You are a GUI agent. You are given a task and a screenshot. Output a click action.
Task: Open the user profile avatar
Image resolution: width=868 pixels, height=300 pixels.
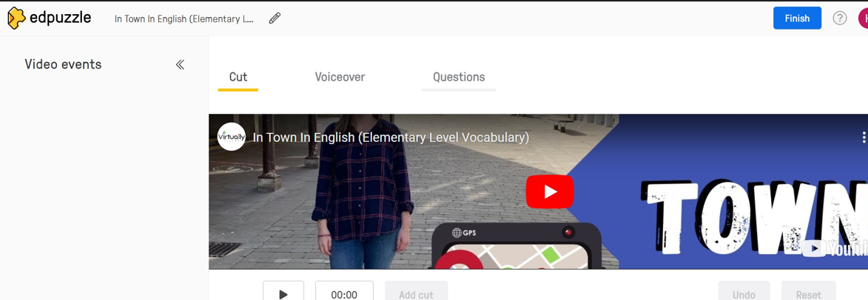tap(863, 18)
